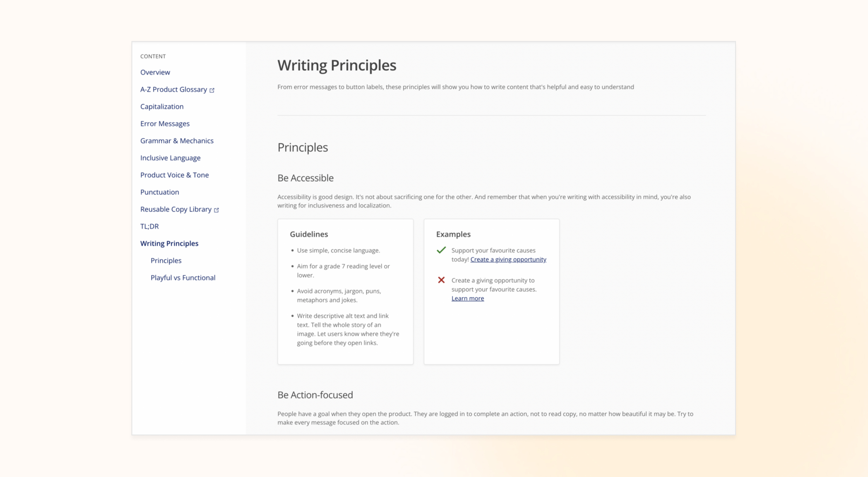
Task: Go to the Capitalization section
Action: click(x=162, y=107)
